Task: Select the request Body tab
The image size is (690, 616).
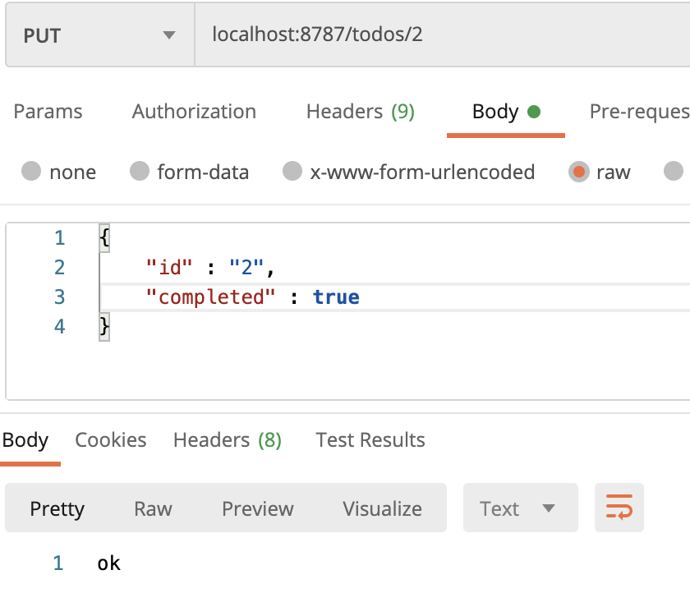Action: point(506,112)
